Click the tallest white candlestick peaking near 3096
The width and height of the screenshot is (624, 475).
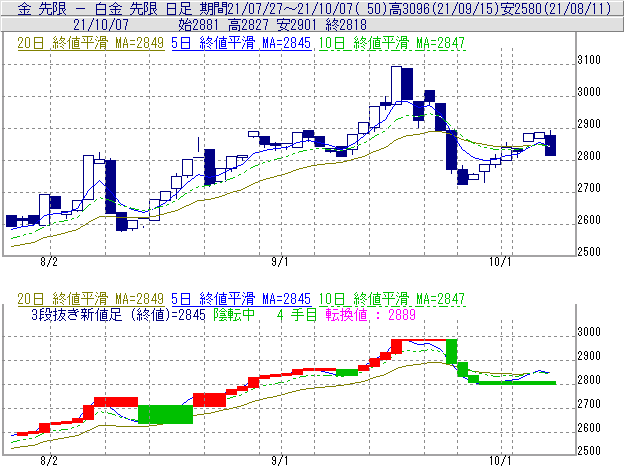click(396, 85)
